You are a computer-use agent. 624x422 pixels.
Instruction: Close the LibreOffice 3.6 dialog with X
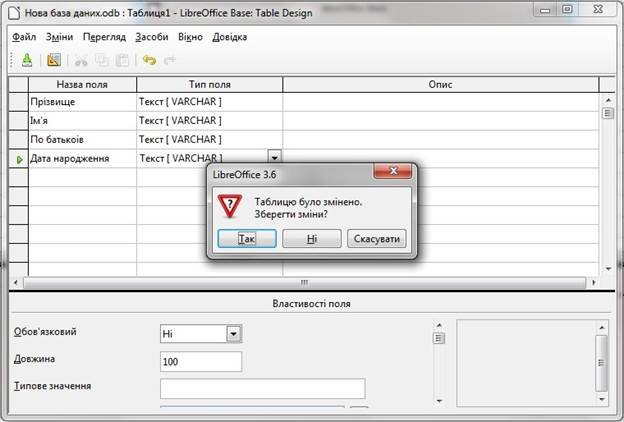(x=393, y=171)
